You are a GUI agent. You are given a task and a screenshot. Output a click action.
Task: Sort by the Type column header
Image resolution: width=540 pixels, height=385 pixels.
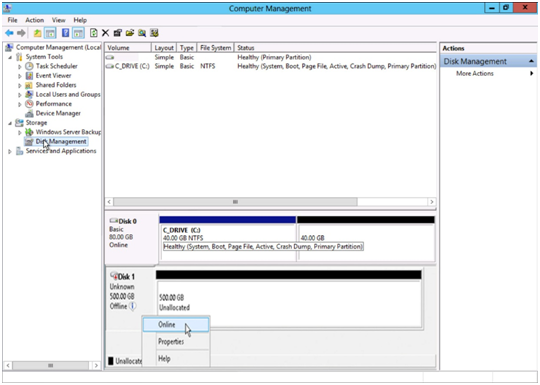click(x=187, y=48)
